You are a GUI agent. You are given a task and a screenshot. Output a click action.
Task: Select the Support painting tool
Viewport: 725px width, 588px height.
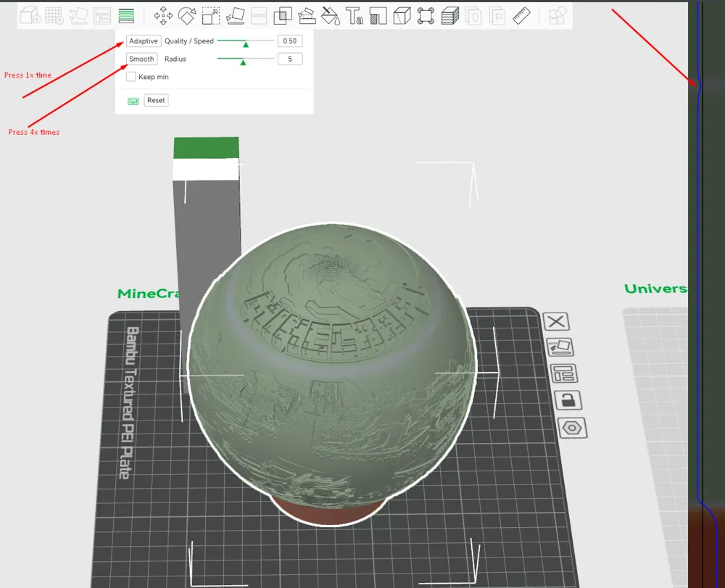[x=307, y=16]
